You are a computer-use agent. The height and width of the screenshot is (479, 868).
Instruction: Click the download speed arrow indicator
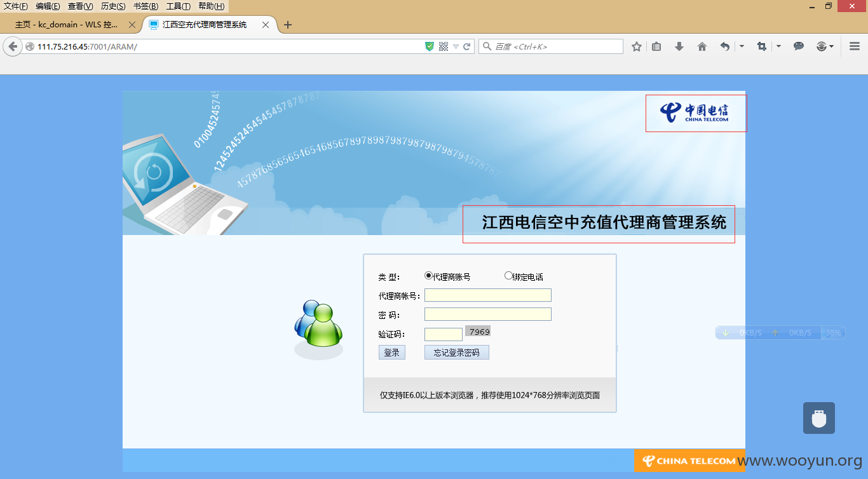tap(725, 333)
